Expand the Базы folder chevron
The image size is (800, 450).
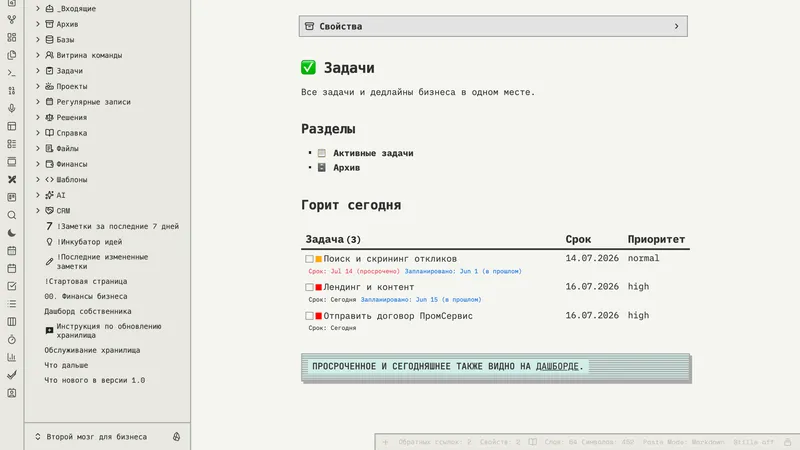point(38,39)
